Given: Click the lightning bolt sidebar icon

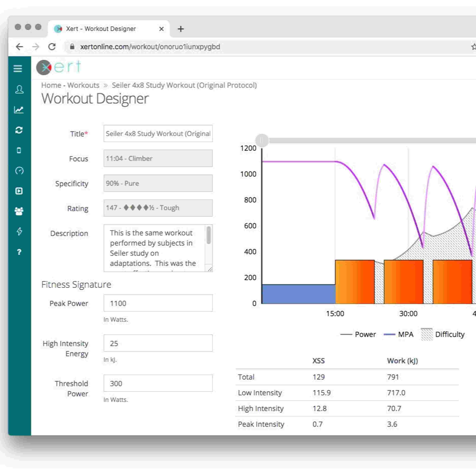Looking at the screenshot, I should (x=19, y=231).
